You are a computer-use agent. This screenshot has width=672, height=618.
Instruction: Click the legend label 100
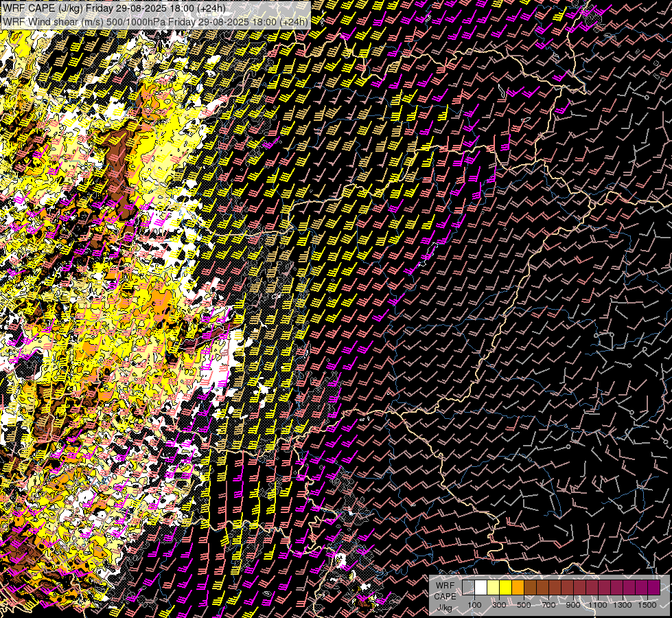tap(474, 605)
